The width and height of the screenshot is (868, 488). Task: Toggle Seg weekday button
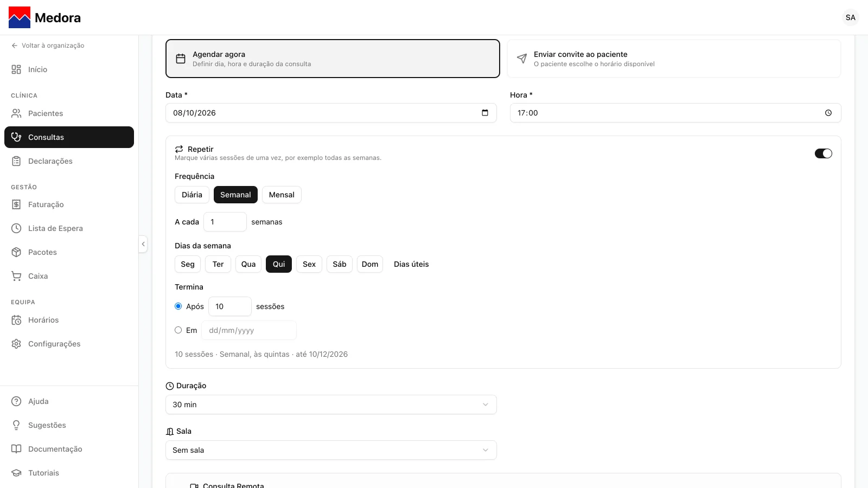click(x=188, y=264)
